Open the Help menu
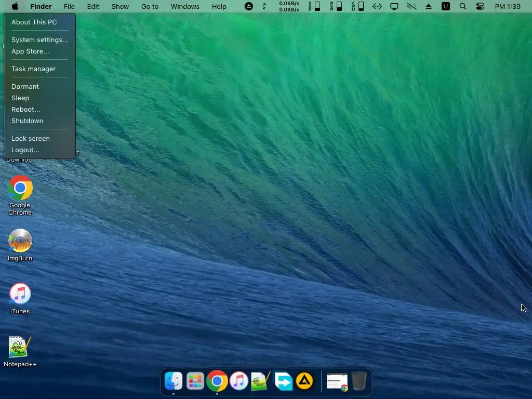Image resolution: width=532 pixels, height=399 pixels. [x=219, y=6]
